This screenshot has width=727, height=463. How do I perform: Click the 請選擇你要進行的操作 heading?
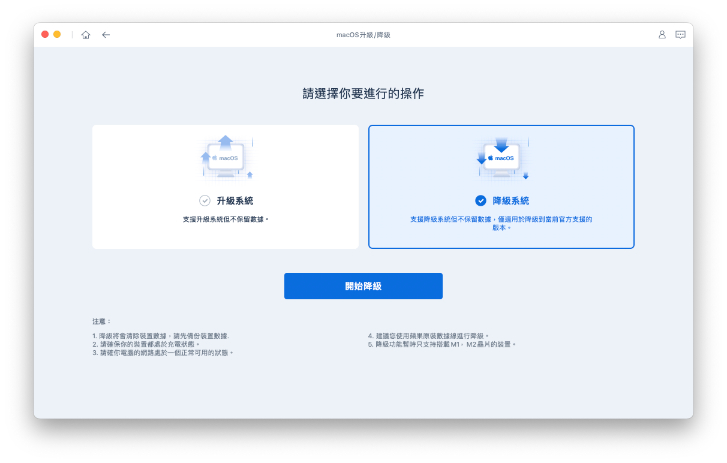(x=363, y=94)
